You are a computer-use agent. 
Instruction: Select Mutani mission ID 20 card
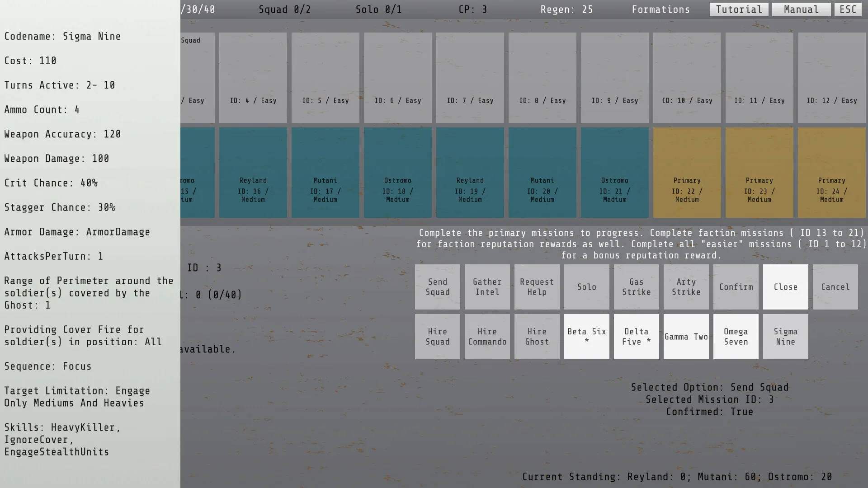pos(542,173)
